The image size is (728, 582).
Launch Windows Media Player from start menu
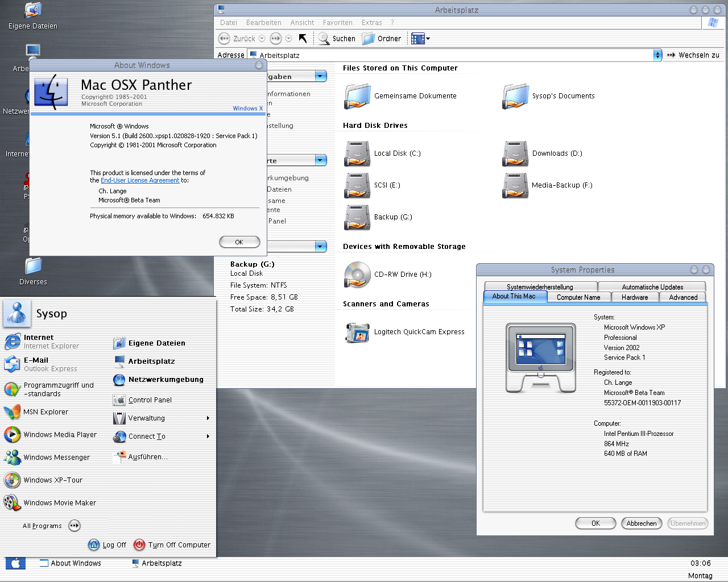tap(50, 435)
